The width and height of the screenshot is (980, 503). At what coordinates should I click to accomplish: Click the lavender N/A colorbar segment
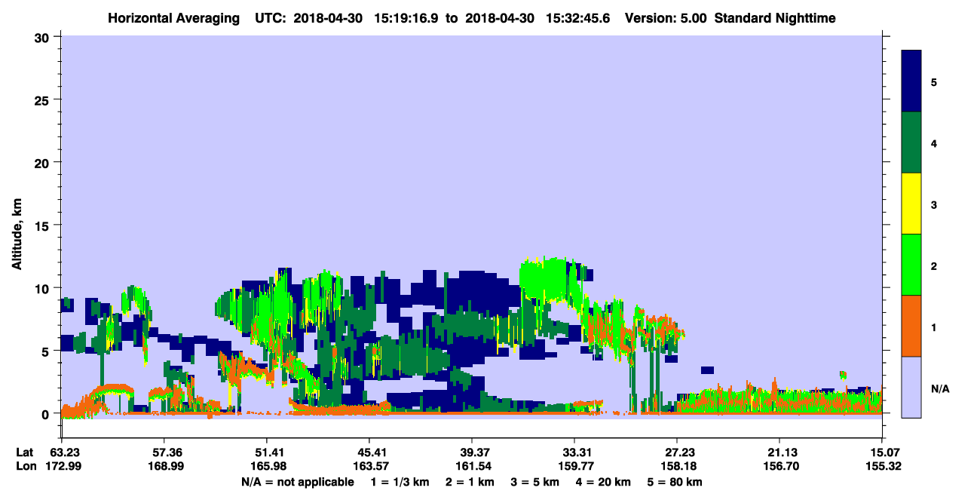pyautogui.click(x=911, y=387)
